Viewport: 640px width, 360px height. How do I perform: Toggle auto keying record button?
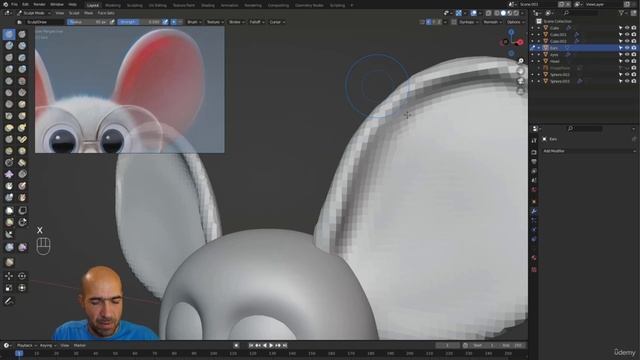[236, 346]
